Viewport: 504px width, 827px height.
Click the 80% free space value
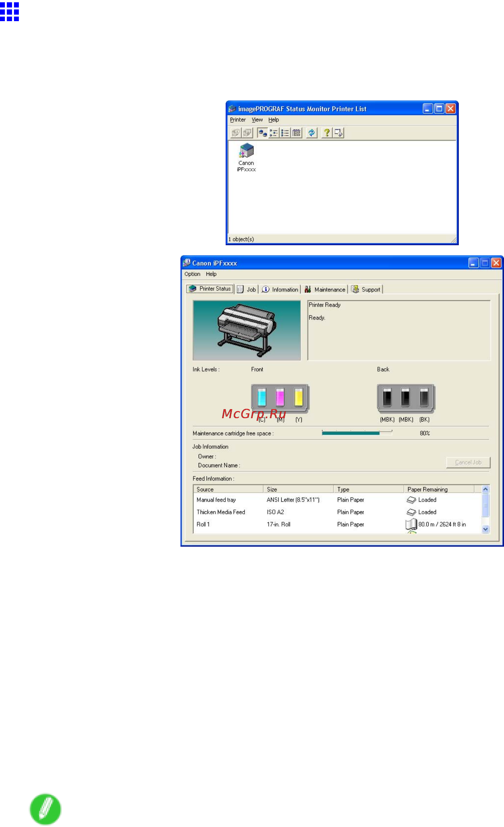pyautogui.click(x=425, y=433)
